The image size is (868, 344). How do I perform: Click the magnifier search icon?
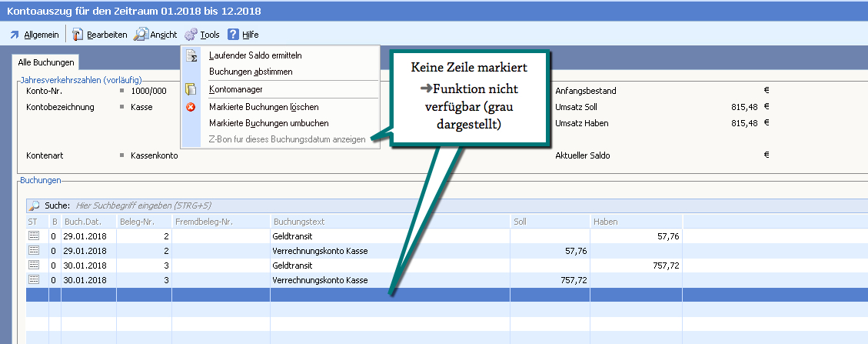[x=34, y=206]
